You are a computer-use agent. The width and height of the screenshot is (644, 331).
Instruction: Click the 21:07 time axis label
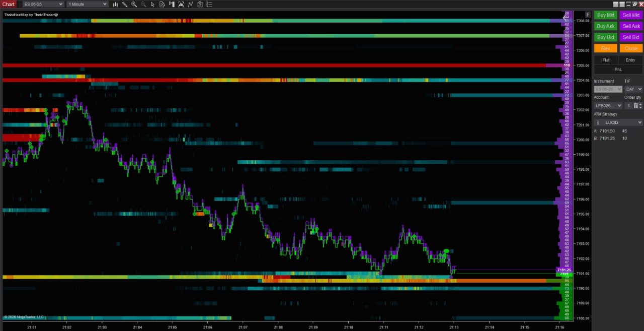243,327
